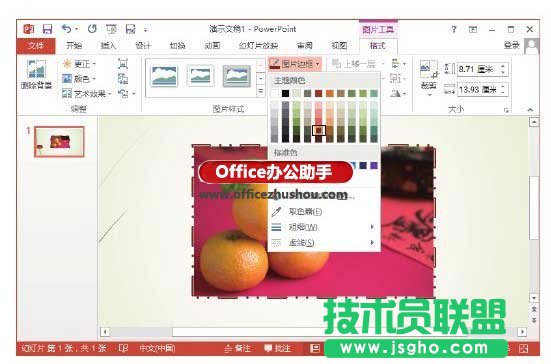Choose the second picture style thumbnail
This screenshot has width=551, height=364.
[200, 76]
